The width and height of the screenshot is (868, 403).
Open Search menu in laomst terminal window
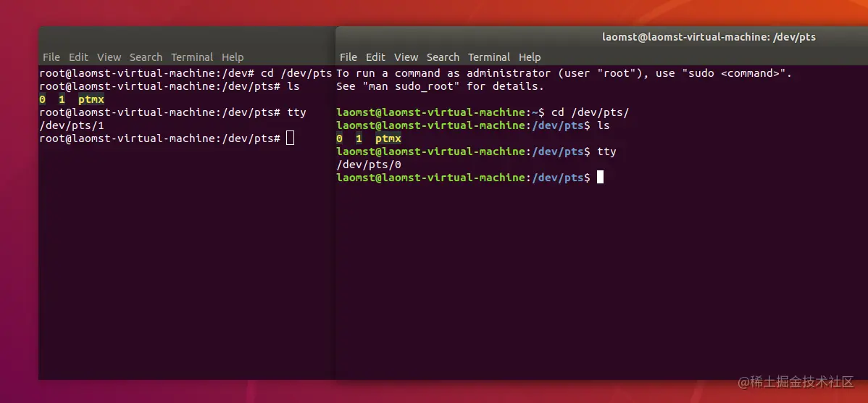point(443,57)
